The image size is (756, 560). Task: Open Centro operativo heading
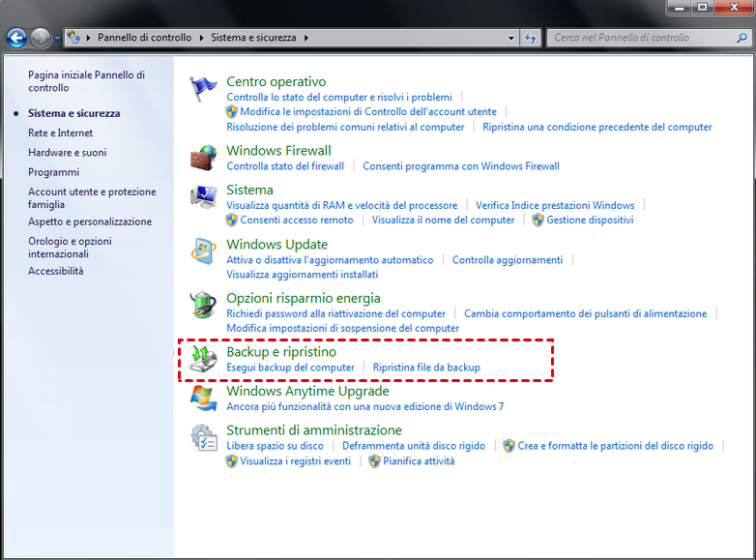click(276, 81)
